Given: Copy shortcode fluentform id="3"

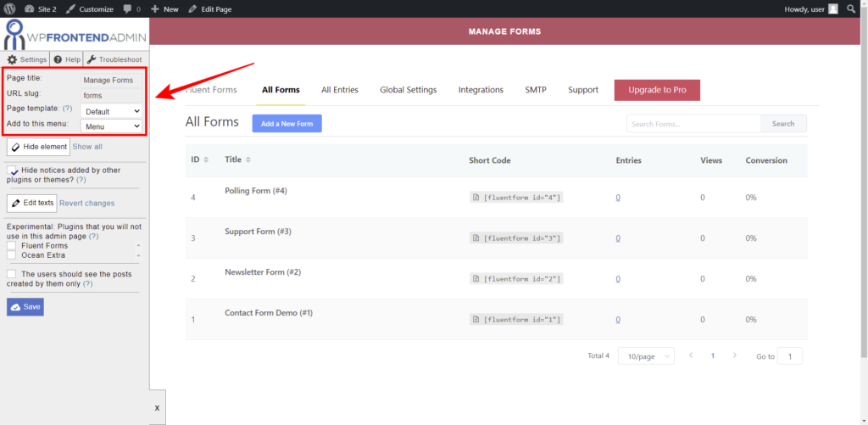Looking at the screenshot, I should tap(516, 238).
